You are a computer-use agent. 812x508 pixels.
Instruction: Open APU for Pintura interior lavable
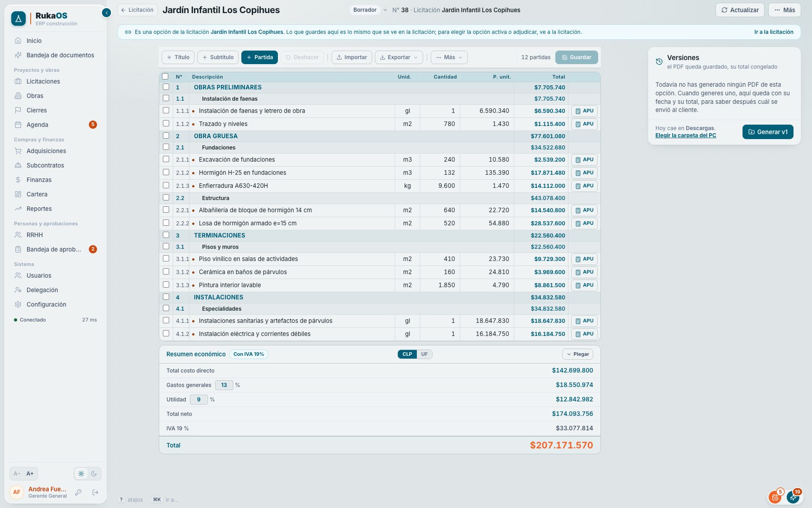click(x=585, y=285)
